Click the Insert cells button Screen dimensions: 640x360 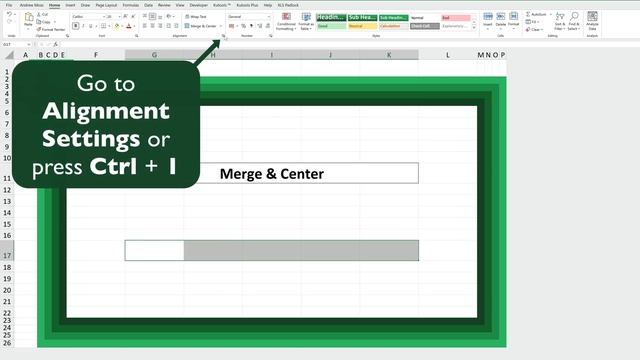(x=488, y=21)
